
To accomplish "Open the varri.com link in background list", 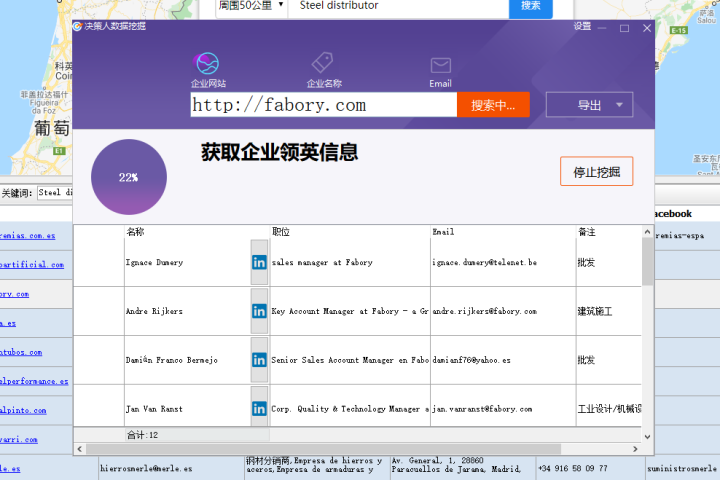I will click(19, 440).
